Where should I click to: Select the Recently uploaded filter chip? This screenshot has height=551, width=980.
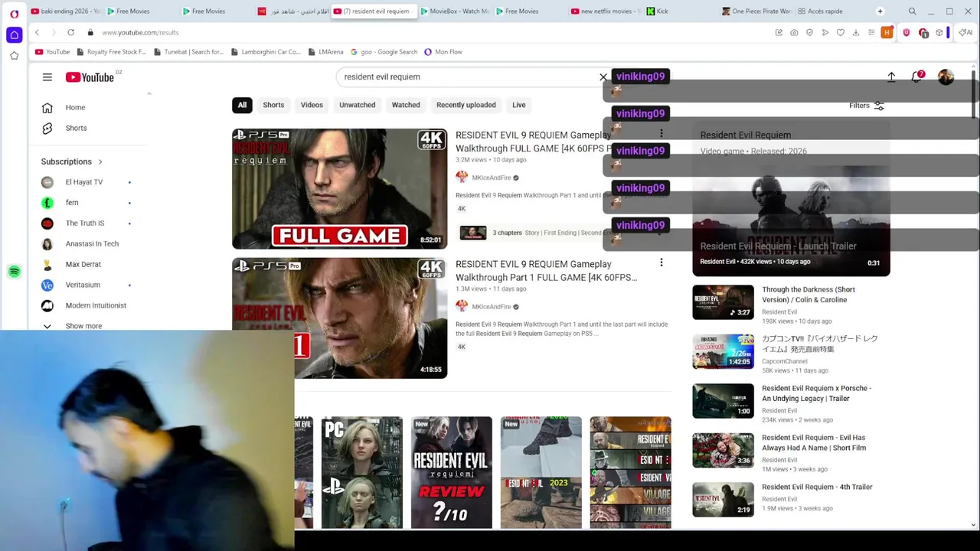click(466, 105)
